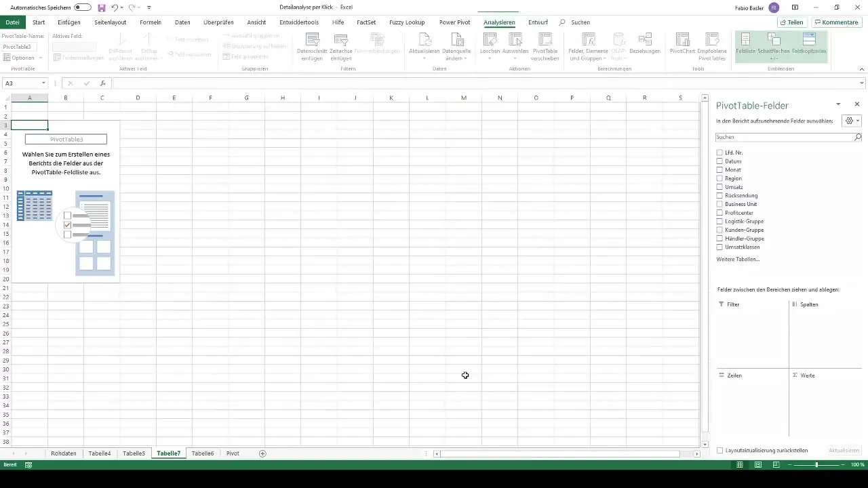Click the save disk icon
The width and height of the screenshot is (868, 488).
coord(102,7)
